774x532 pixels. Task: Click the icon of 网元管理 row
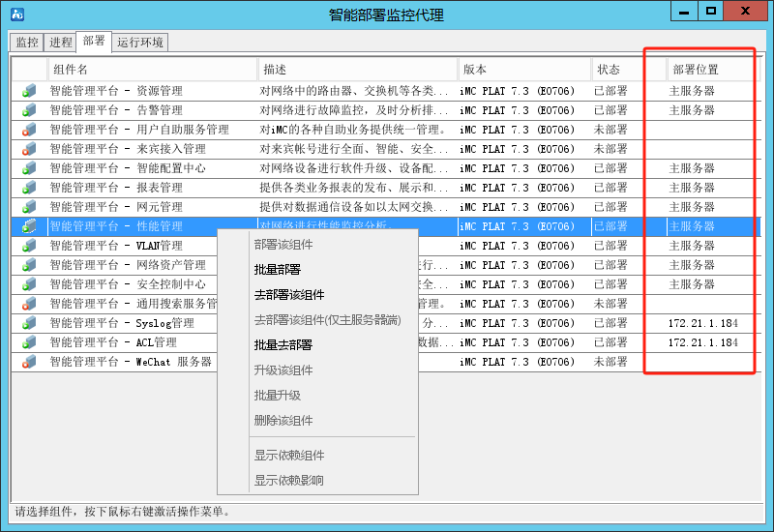tap(29, 207)
